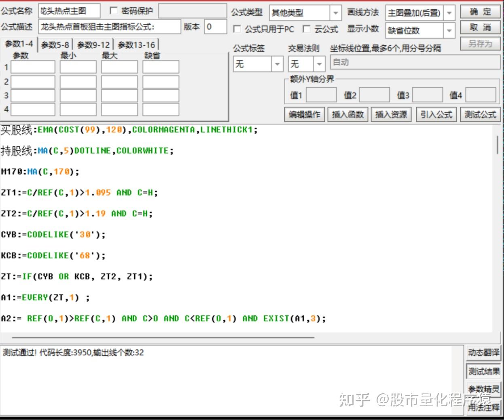
Task: Click row 1 最小 minimum field
Action: (x=78, y=67)
